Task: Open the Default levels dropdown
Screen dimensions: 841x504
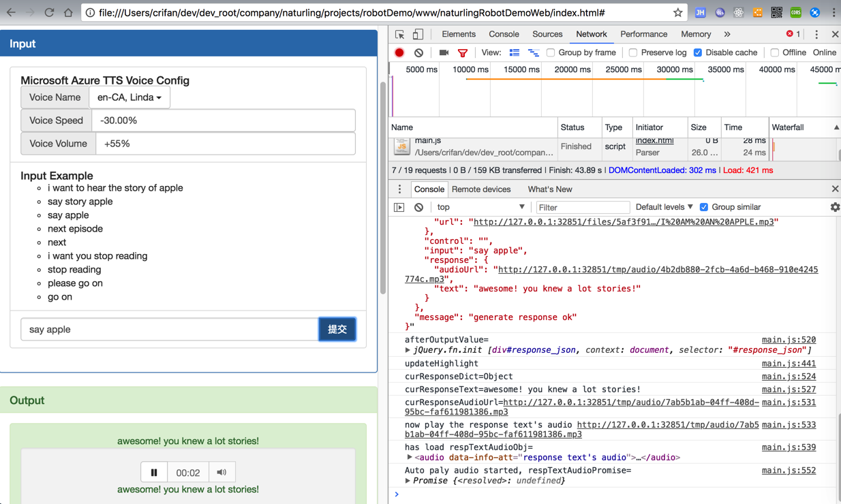Action: coord(664,207)
